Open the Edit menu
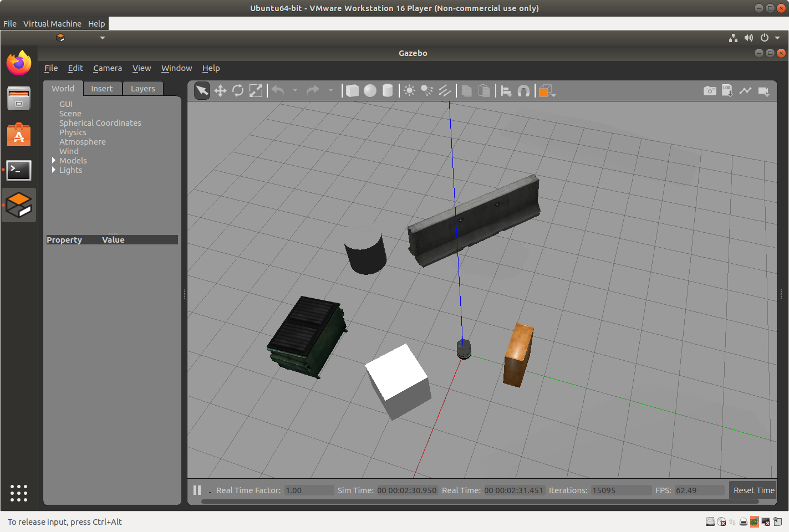This screenshot has width=789, height=532. [75, 68]
